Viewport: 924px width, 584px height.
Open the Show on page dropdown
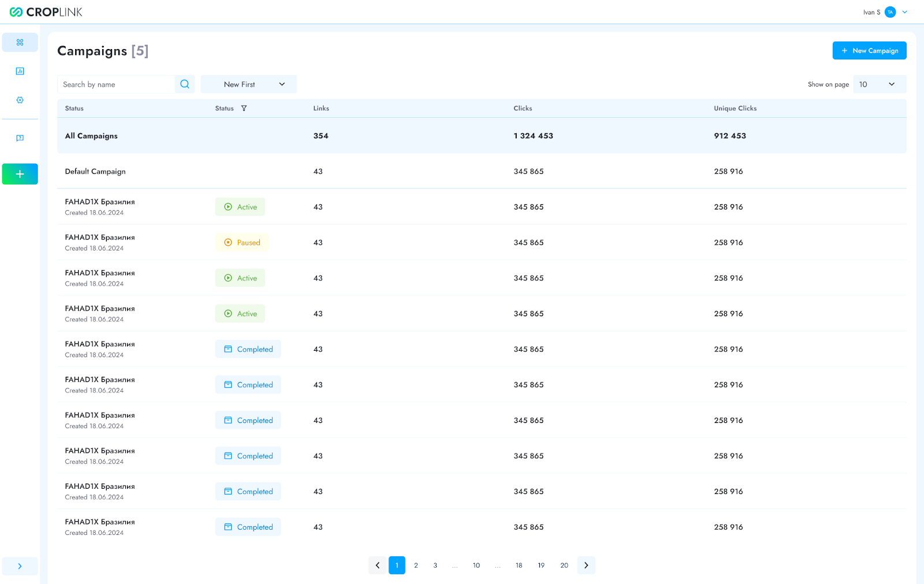tap(879, 84)
